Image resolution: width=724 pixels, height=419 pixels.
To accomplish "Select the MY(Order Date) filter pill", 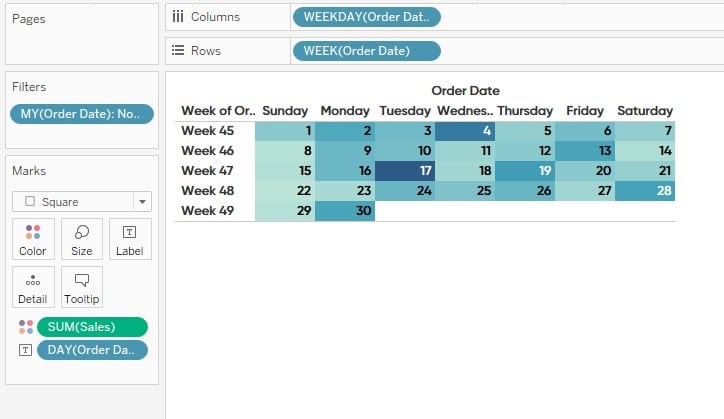I will pos(82,114).
